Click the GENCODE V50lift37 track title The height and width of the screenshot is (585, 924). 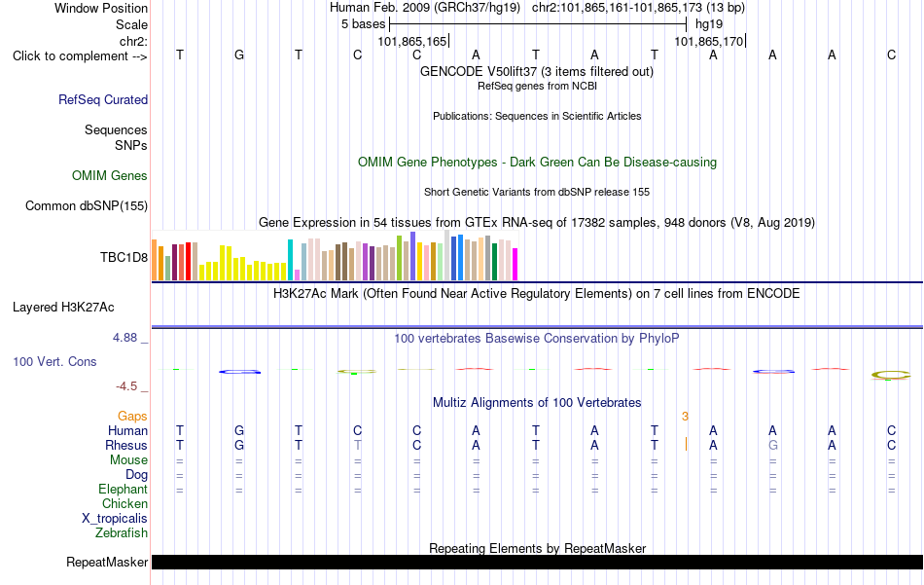(537, 71)
